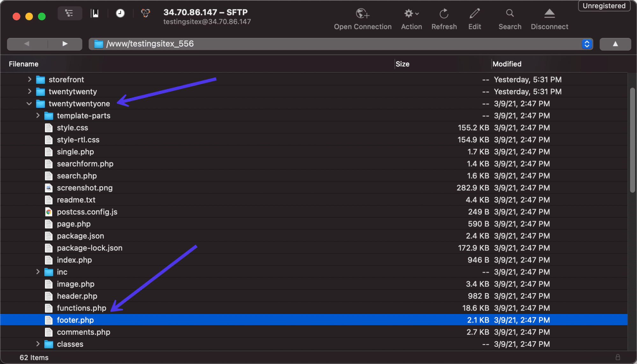The width and height of the screenshot is (637, 364).
Task: Click the vertical scrollbar thumb
Action: click(x=632, y=140)
